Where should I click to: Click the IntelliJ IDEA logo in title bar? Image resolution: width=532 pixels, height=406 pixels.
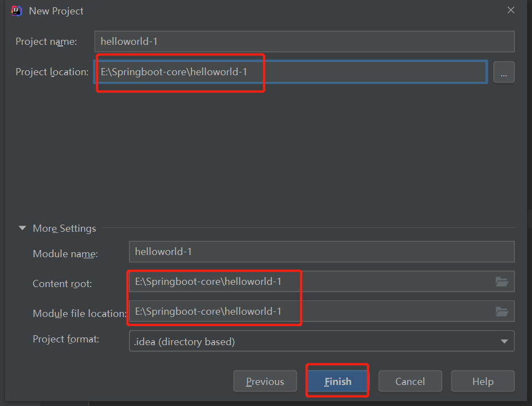click(17, 11)
